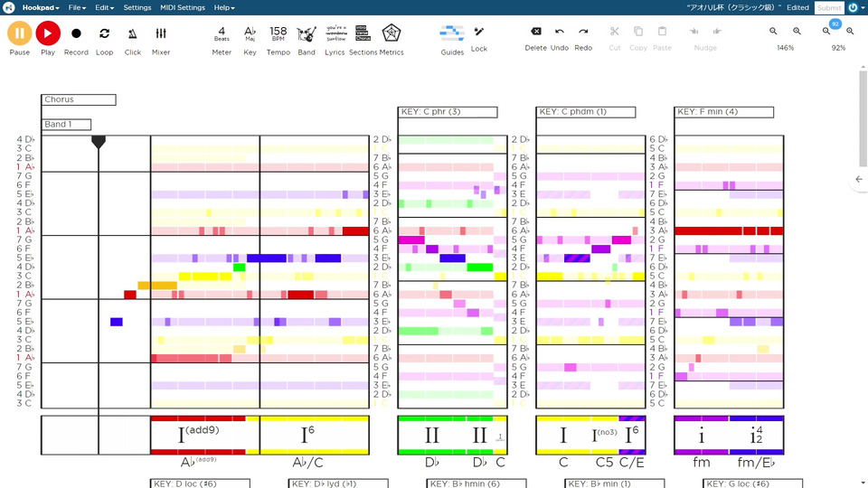
Task: Select the I(no3) chord labeled C5
Action: coord(604,436)
